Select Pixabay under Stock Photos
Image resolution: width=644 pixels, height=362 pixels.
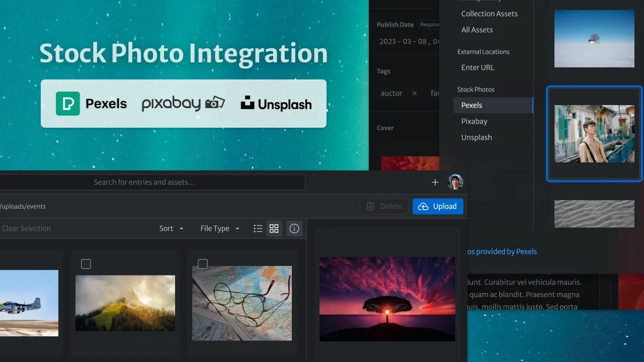(x=474, y=121)
